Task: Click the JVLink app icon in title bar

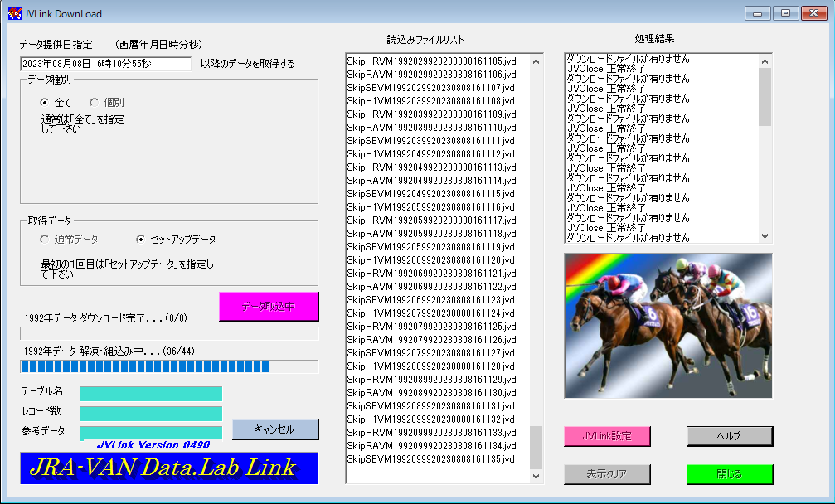Action: (14, 13)
